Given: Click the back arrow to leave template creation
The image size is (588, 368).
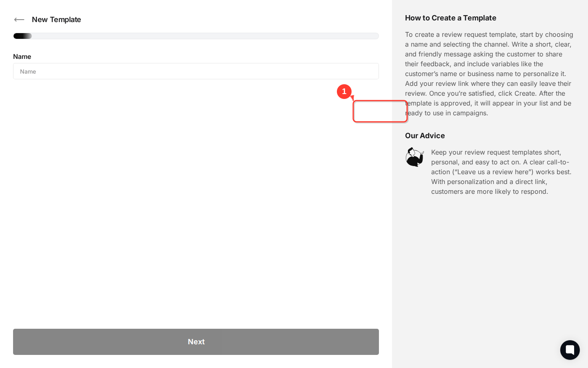Looking at the screenshot, I should tap(19, 20).
